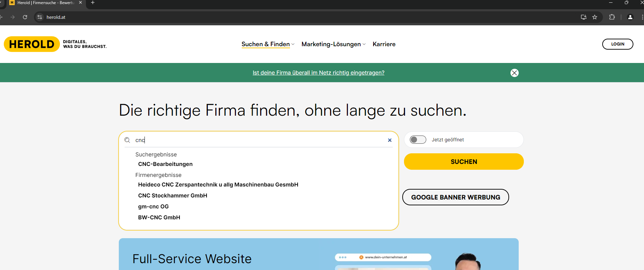
Task: Close the Herold Firmensuche tab
Action: 80,3
